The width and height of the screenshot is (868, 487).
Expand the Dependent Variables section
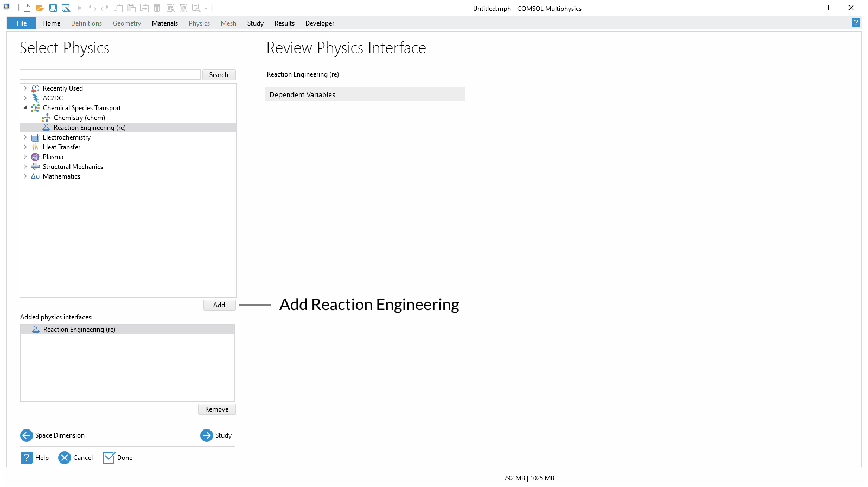point(365,94)
